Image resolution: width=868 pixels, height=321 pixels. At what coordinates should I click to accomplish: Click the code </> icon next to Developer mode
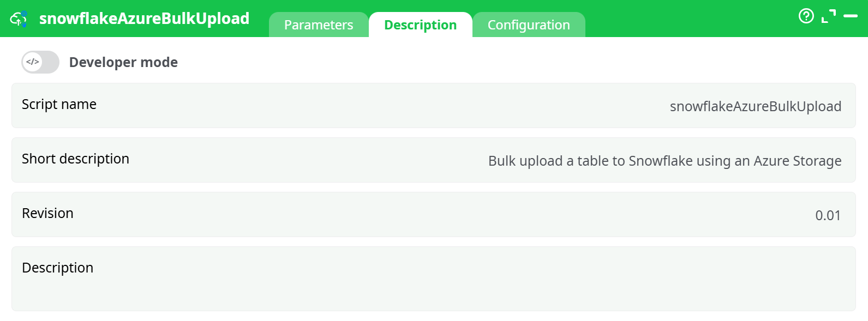point(32,62)
